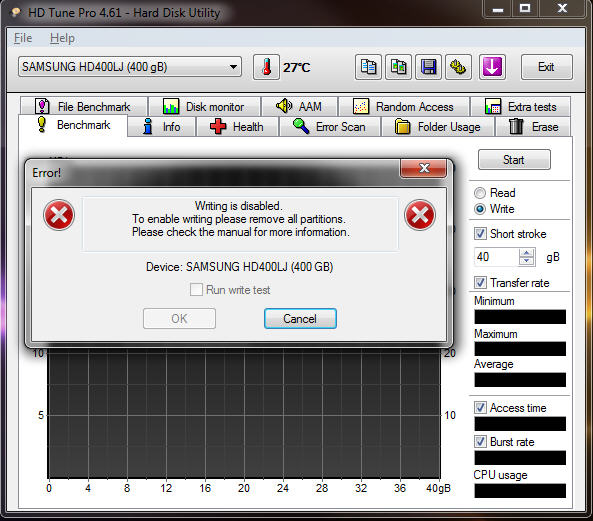
Task: Toggle the Burst rate checkbox
Action: pos(480,442)
